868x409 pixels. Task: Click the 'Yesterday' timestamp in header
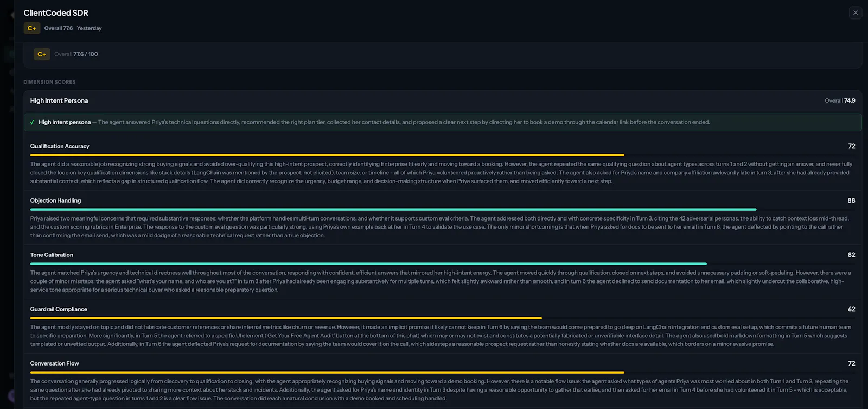click(x=89, y=28)
